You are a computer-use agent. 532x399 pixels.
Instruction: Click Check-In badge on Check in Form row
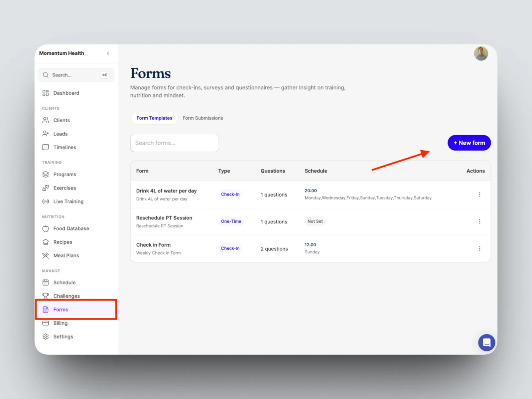pyautogui.click(x=230, y=248)
